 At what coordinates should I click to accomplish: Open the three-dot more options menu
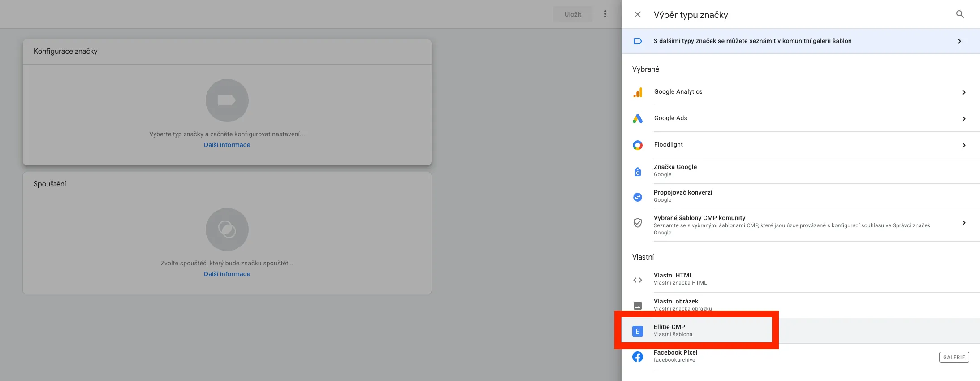pyautogui.click(x=605, y=14)
